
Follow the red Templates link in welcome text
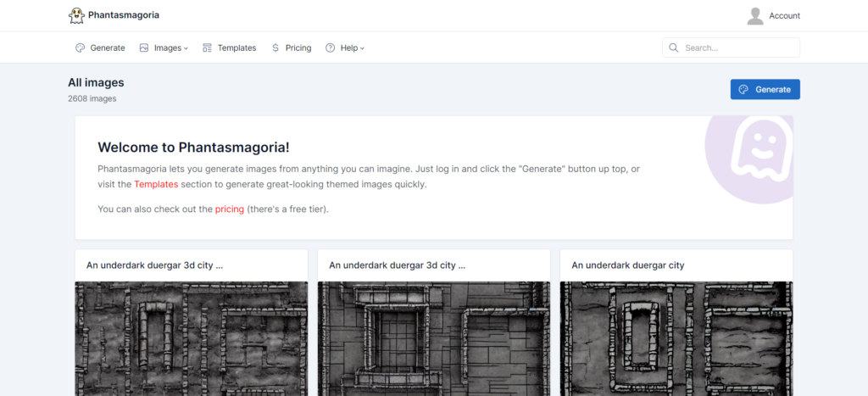point(156,184)
